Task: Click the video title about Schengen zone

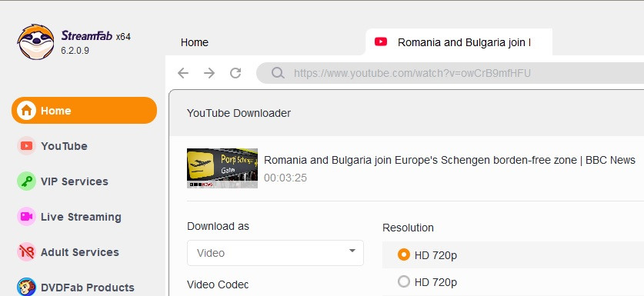Action: click(x=450, y=160)
